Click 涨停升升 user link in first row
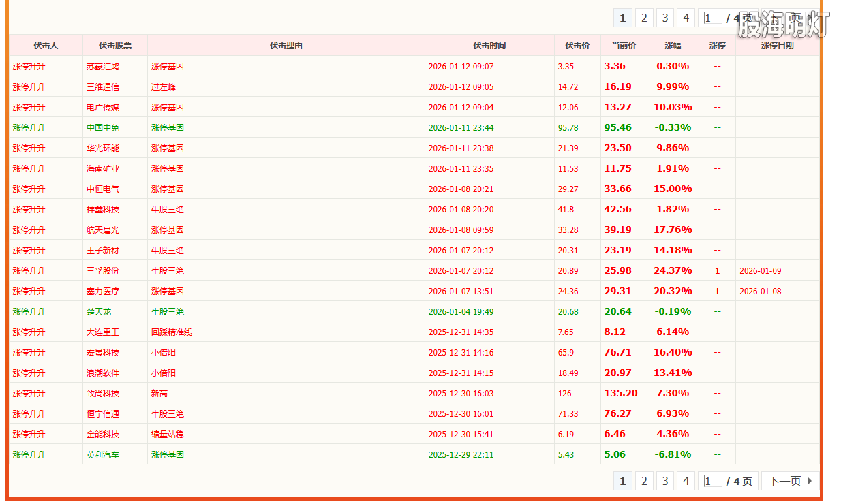The height and width of the screenshot is (504, 841). pos(29,66)
